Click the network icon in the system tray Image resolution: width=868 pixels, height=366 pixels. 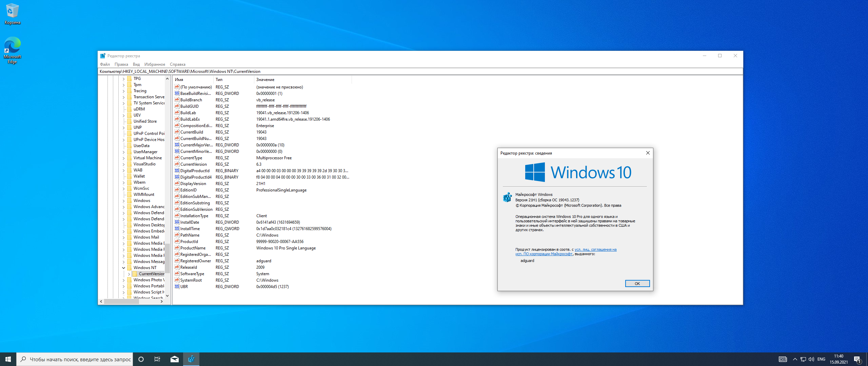[x=803, y=359]
